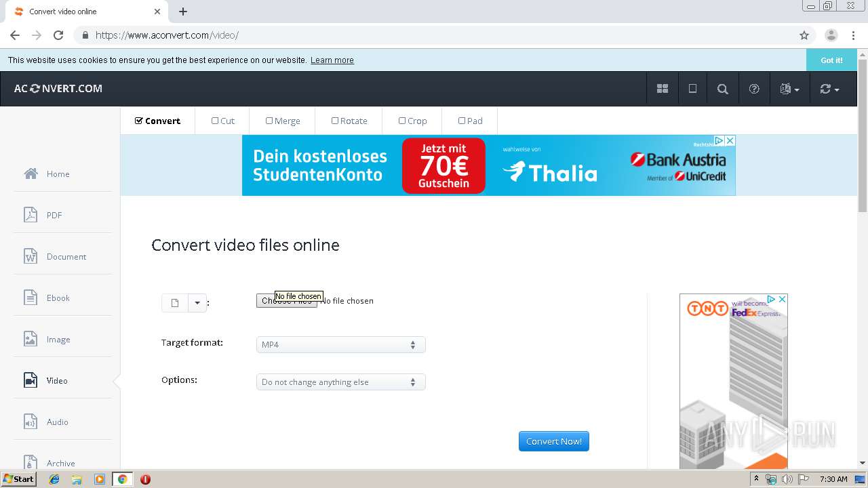Open the Opera taskbar icon

pos(145,479)
